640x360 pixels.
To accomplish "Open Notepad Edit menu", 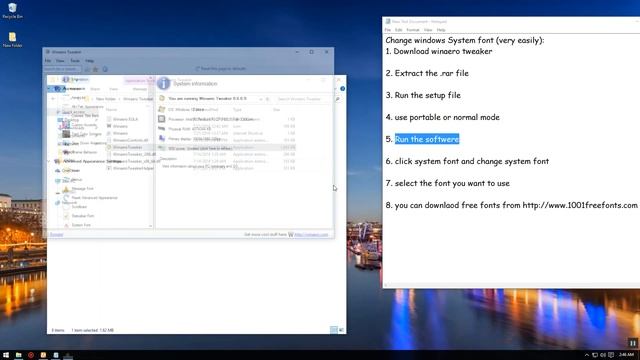I will point(399,30).
